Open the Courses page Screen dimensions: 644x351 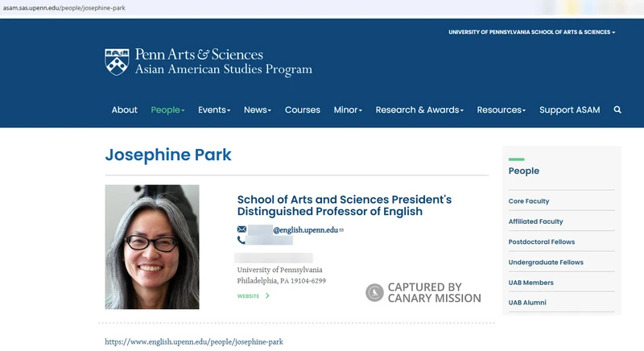point(303,109)
